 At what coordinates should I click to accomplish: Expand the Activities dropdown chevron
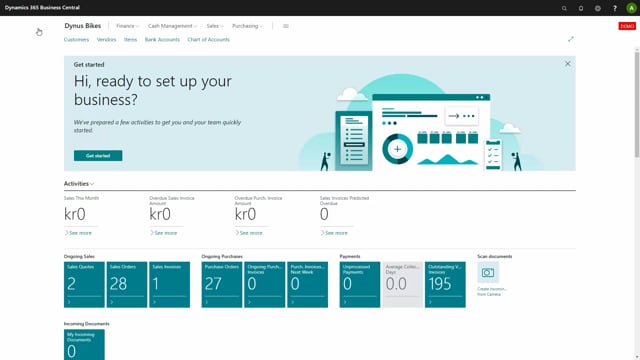(92, 184)
